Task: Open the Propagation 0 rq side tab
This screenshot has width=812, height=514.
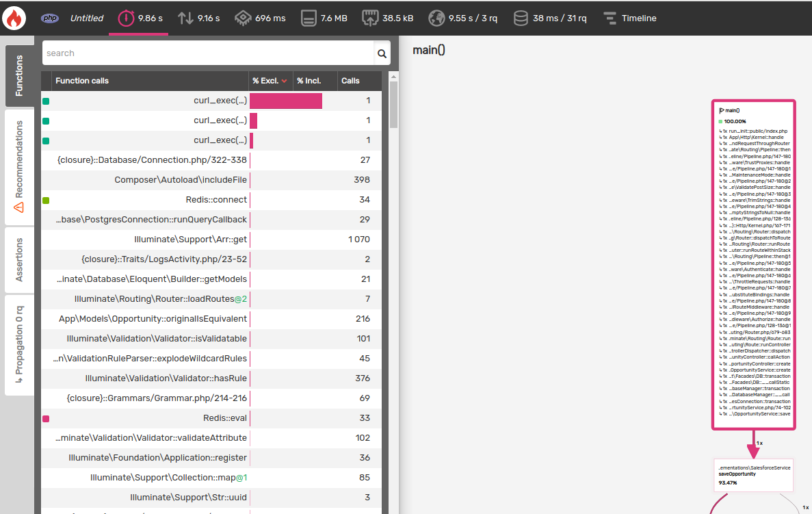Action: point(20,345)
